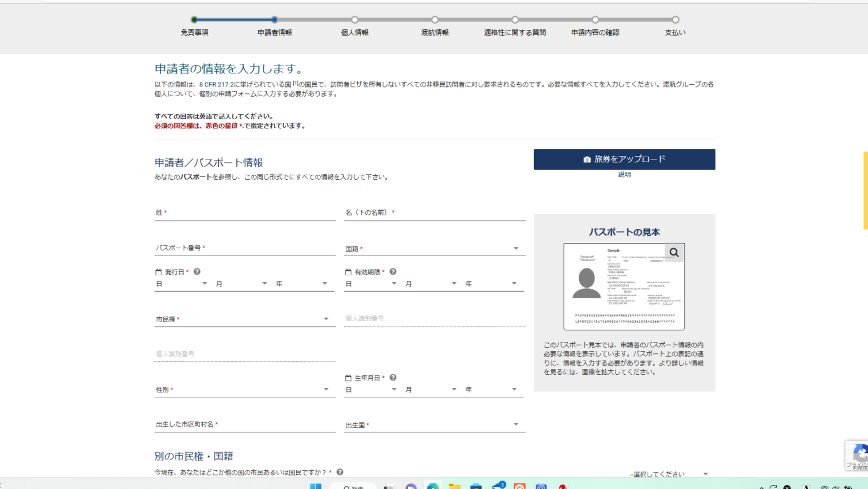Click the help icon after the other-citizenship question
The width and height of the screenshot is (868, 489).
pos(340,472)
